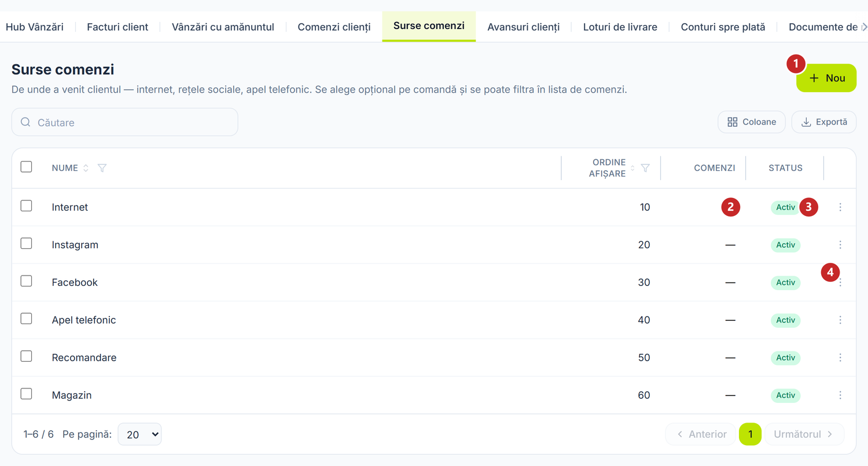Viewport: 868px width, 466px height.
Task: Open the row menu for Instagram
Action: (840, 245)
